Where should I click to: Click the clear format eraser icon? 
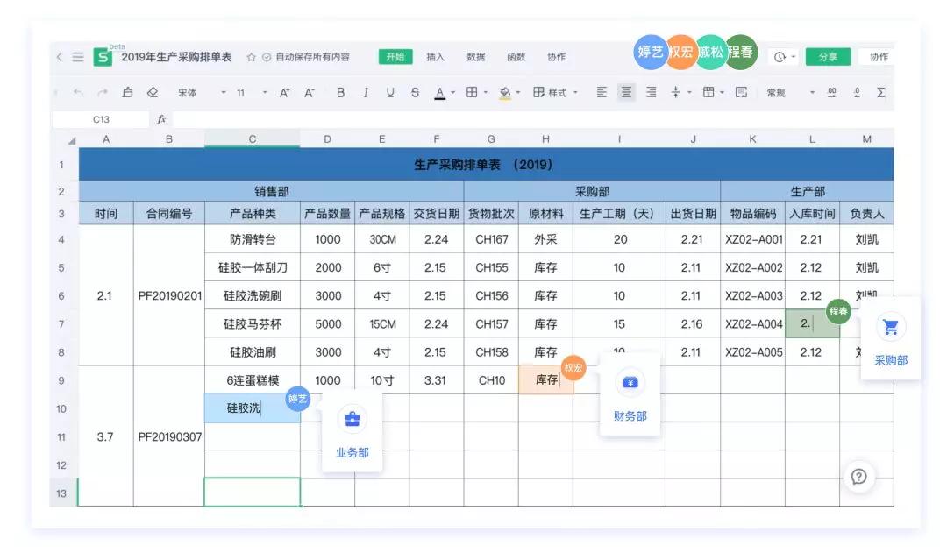(151, 92)
